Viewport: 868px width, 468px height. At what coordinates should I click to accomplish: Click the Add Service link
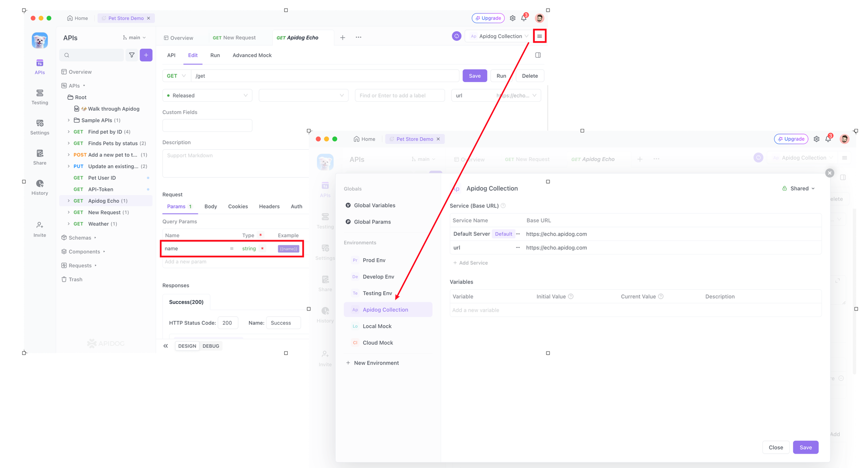pos(470,263)
